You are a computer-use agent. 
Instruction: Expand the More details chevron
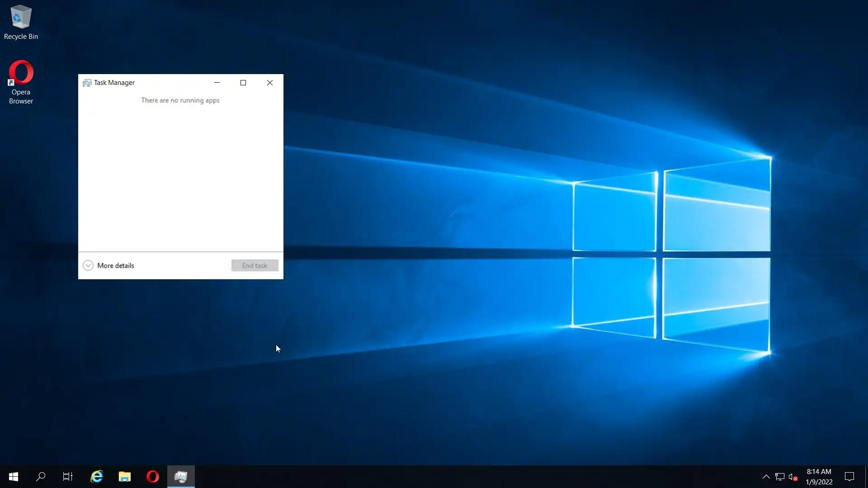coord(88,266)
